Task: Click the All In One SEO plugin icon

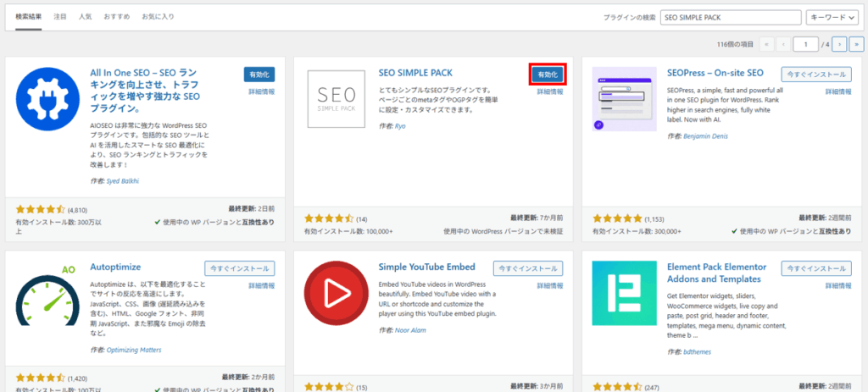Action: (x=48, y=99)
